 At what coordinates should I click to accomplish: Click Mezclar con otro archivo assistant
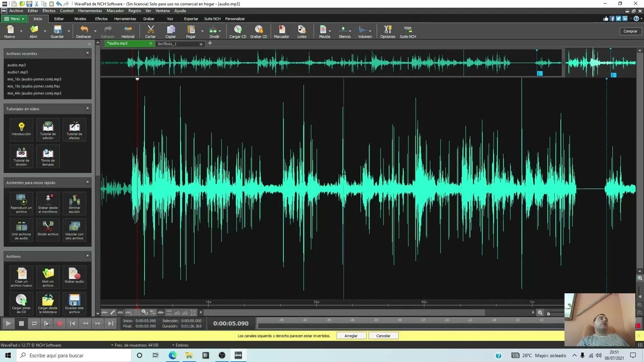point(74,230)
